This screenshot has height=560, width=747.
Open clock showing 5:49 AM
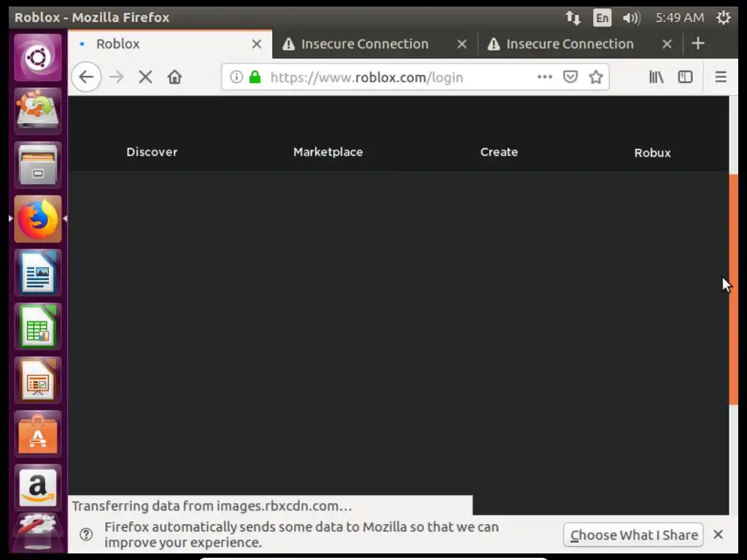click(x=680, y=17)
